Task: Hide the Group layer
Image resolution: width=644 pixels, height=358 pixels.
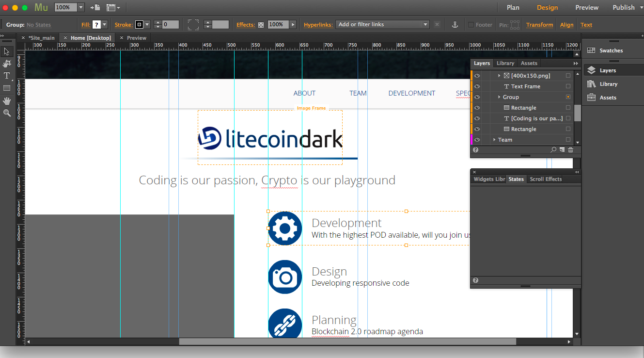Action: click(x=477, y=97)
